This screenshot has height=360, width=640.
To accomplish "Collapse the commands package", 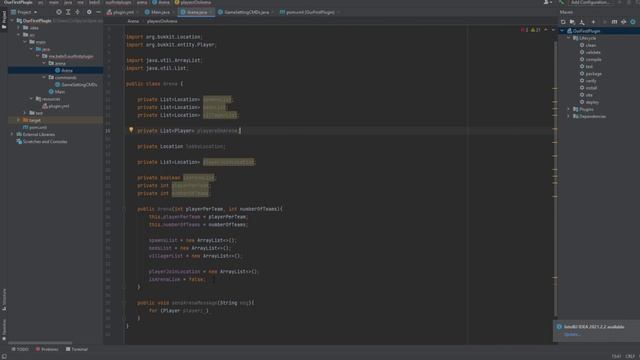I will coord(44,77).
